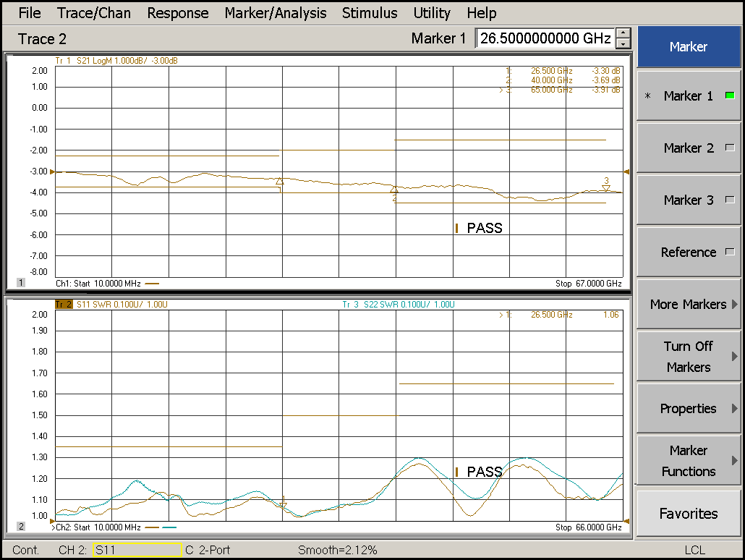Click the Tr 2 trace label
The width and height of the screenshot is (745, 560).
[x=64, y=305]
